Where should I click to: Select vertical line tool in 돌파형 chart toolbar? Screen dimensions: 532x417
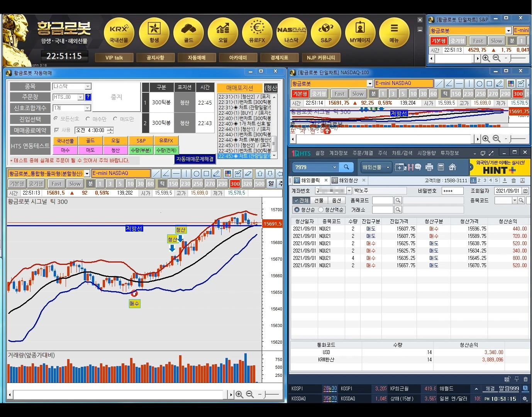click(186, 173)
